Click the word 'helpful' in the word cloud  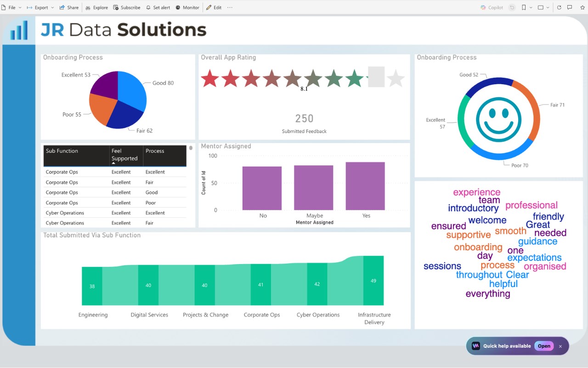503,284
